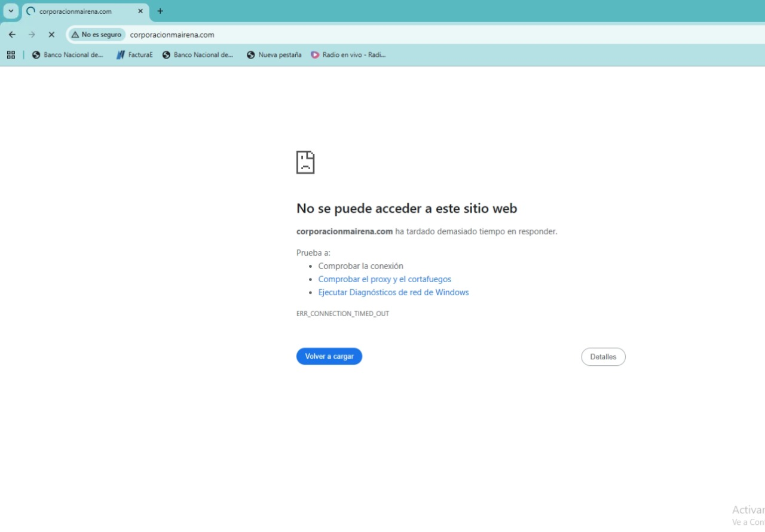
Task: Click the sad page error icon
Action: (305, 163)
